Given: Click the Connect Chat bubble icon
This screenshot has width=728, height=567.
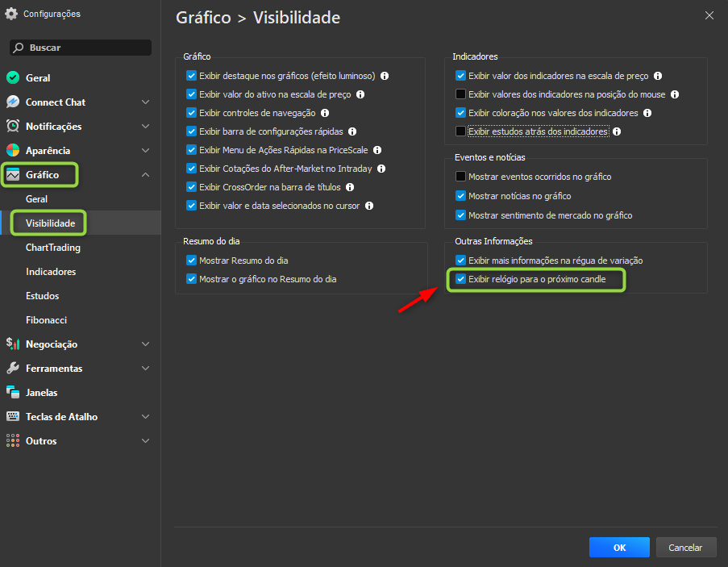Looking at the screenshot, I should [x=13, y=102].
